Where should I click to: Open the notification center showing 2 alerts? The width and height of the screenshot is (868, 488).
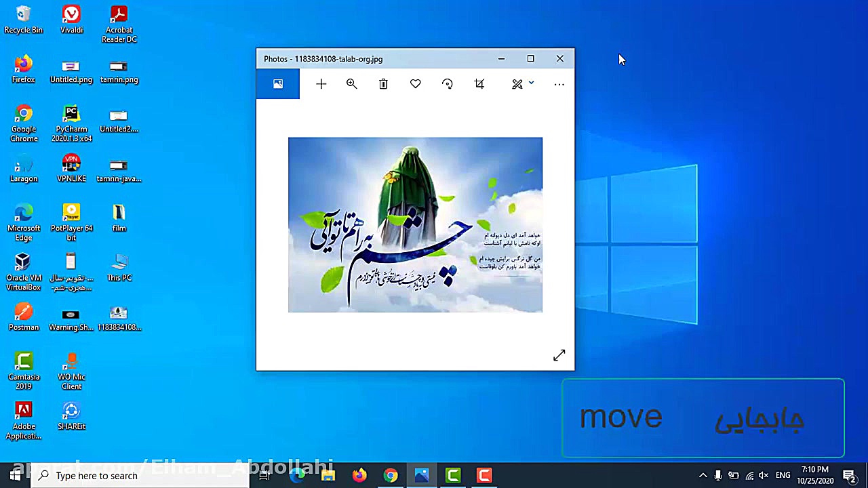click(849, 475)
